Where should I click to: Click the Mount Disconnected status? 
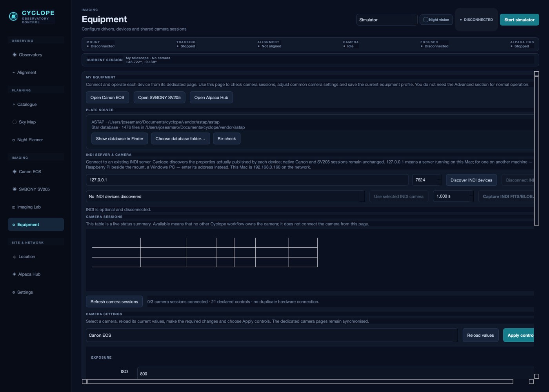(101, 44)
